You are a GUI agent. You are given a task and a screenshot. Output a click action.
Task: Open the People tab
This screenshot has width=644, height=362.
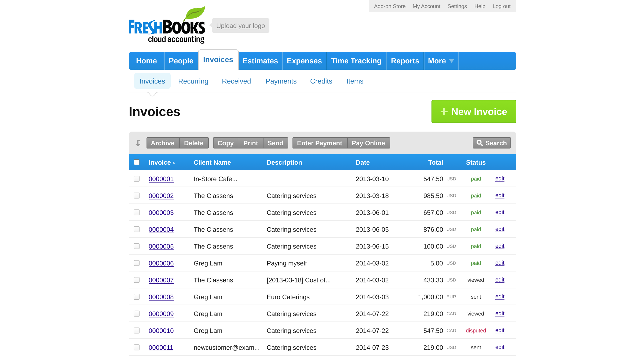(181, 61)
